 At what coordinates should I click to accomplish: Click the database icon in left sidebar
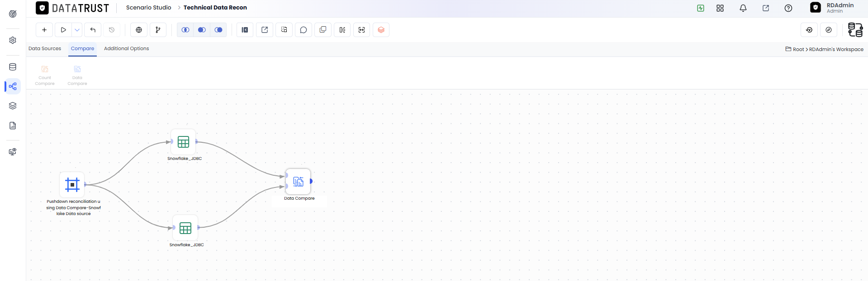coord(13,67)
